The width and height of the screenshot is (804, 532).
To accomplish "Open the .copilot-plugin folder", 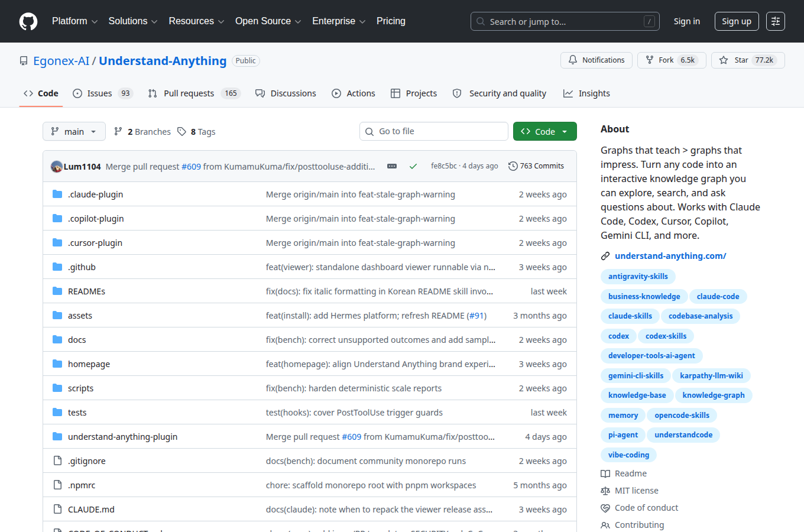I will point(96,218).
